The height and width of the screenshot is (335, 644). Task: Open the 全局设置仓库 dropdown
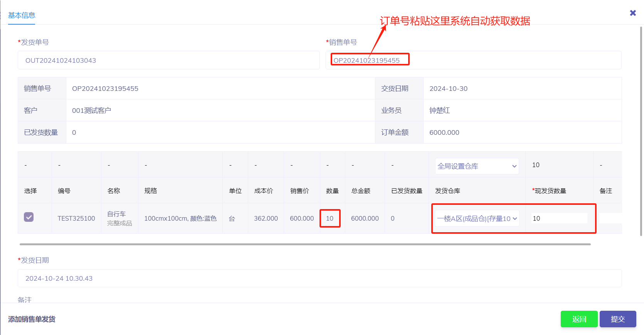point(477,166)
